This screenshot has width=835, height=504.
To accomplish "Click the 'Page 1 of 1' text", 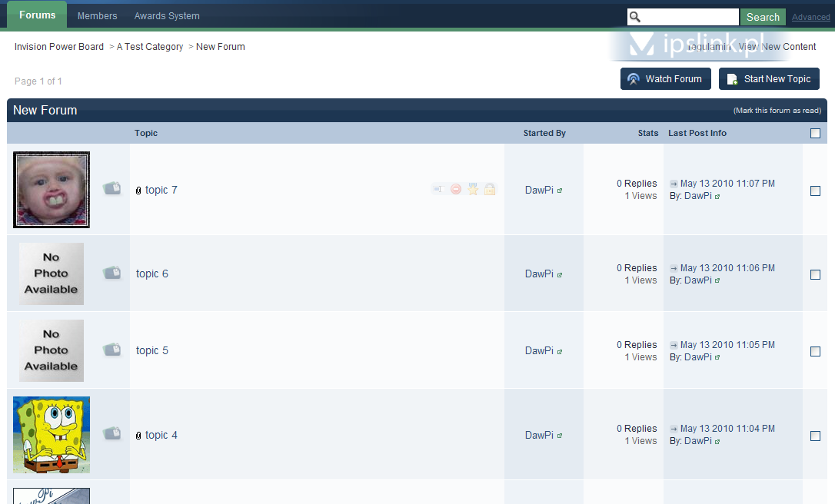I will 38,81.
